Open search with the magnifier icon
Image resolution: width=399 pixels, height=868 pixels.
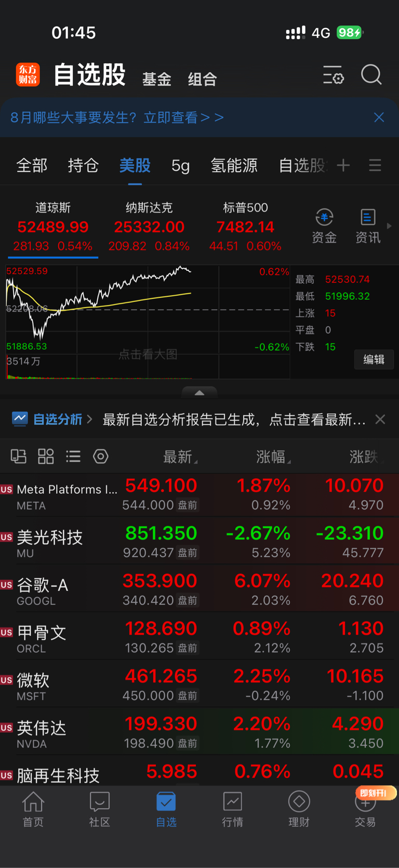pyautogui.click(x=371, y=75)
